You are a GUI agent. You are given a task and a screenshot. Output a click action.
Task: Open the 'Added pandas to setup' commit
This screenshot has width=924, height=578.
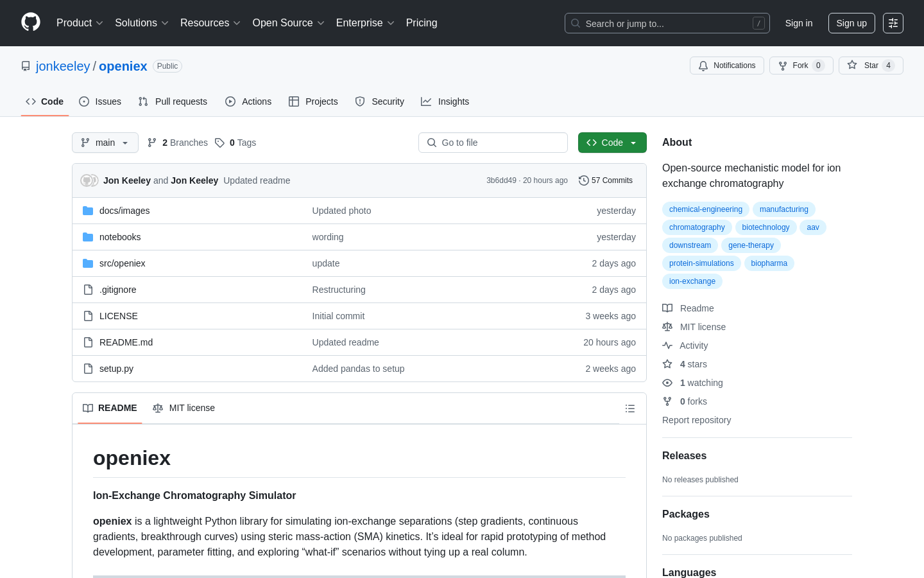tap(358, 369)
